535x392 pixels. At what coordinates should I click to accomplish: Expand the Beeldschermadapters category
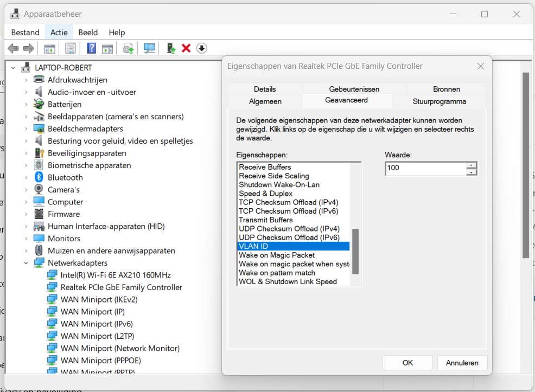pyautogui.click(x=26, y=129)
